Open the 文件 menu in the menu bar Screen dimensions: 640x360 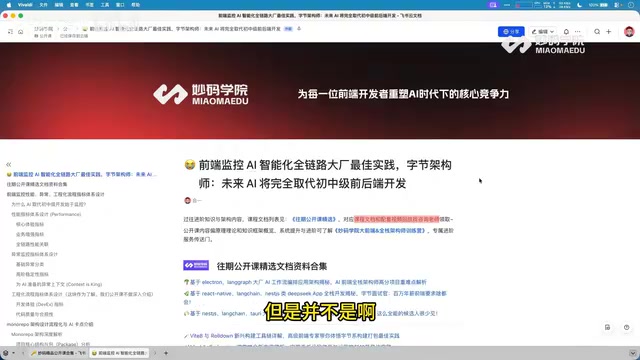pos(43,5)
